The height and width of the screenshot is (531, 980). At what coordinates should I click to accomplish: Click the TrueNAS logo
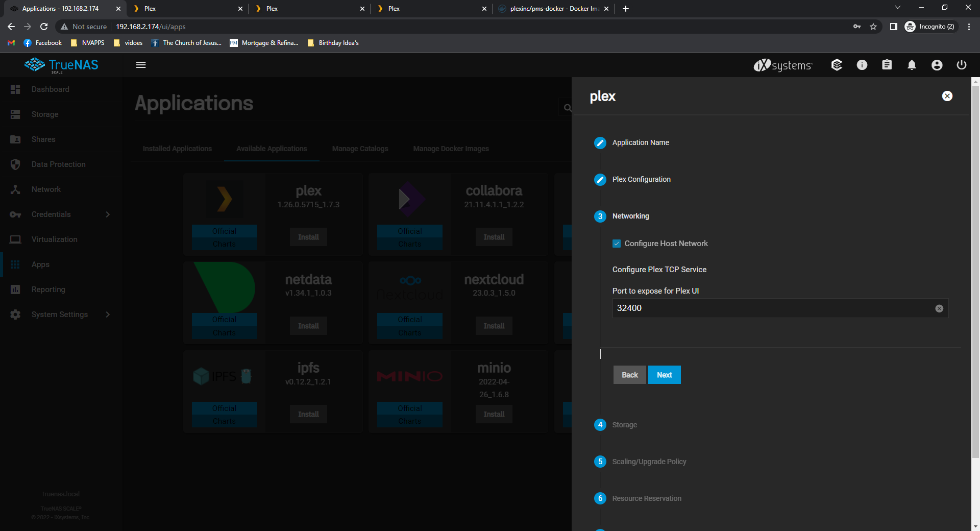(61, 65)
